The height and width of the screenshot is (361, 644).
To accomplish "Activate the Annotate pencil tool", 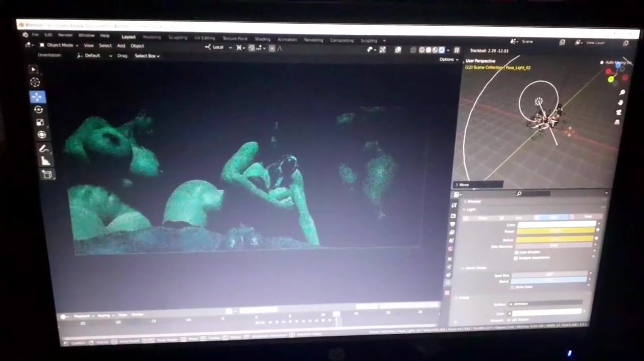I will coord(43,149).
